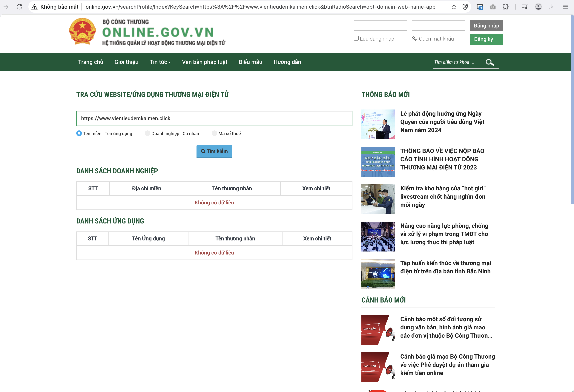
Task: Open the Văn bản pháp luật menu
Action: pyautogui.click(x=205, y=62)
